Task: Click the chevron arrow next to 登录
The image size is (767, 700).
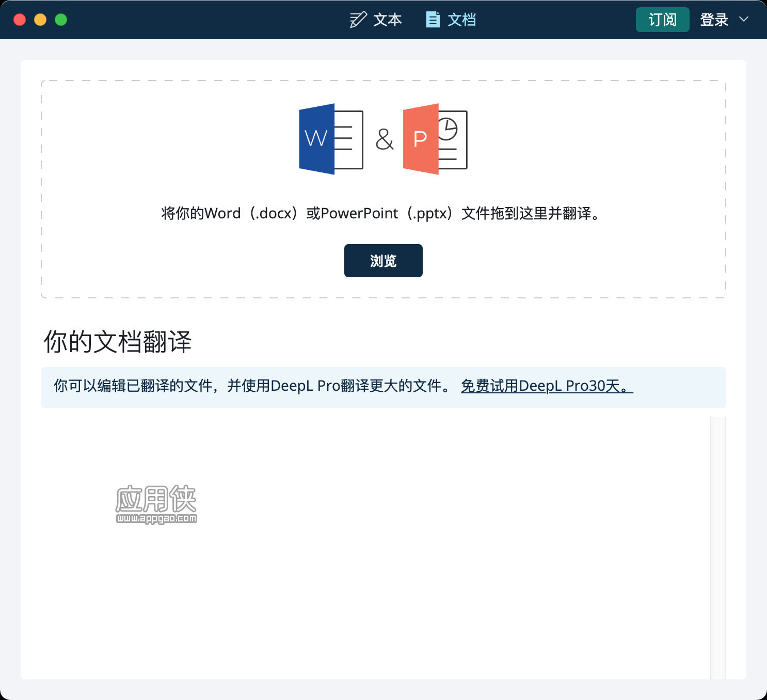Action: [743, 19]
